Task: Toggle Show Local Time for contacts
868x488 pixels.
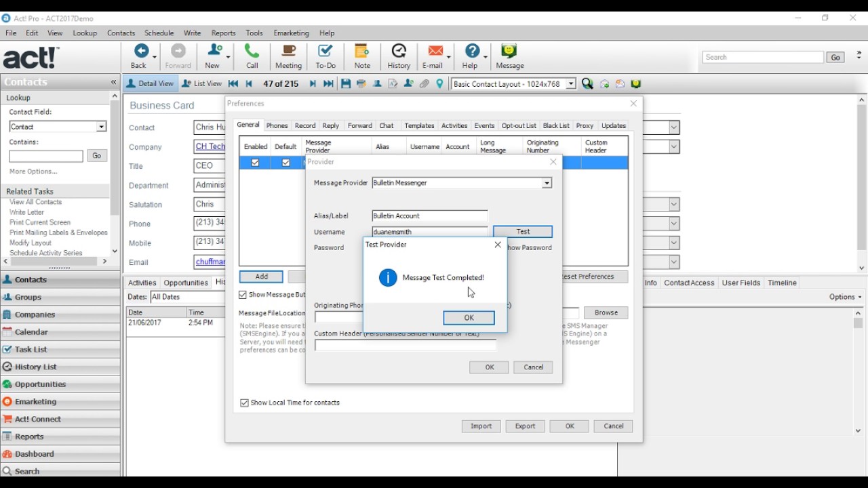Action: point(244,403)
